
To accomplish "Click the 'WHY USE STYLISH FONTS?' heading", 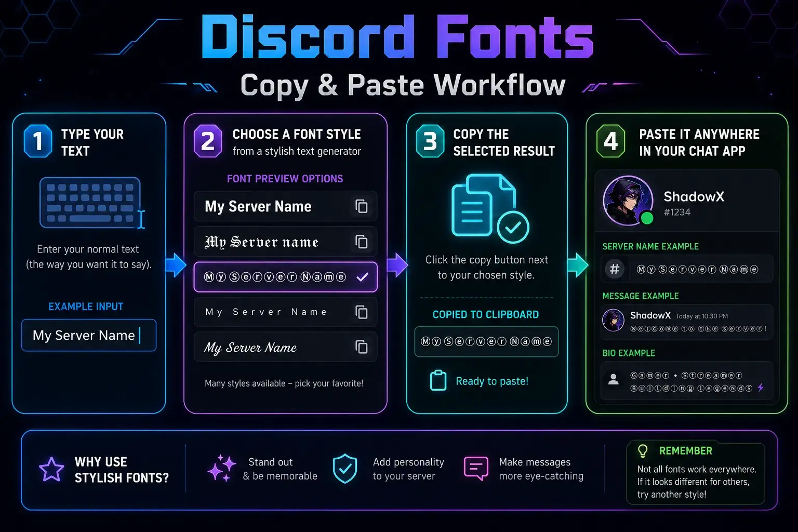I will tap(122, 470).
